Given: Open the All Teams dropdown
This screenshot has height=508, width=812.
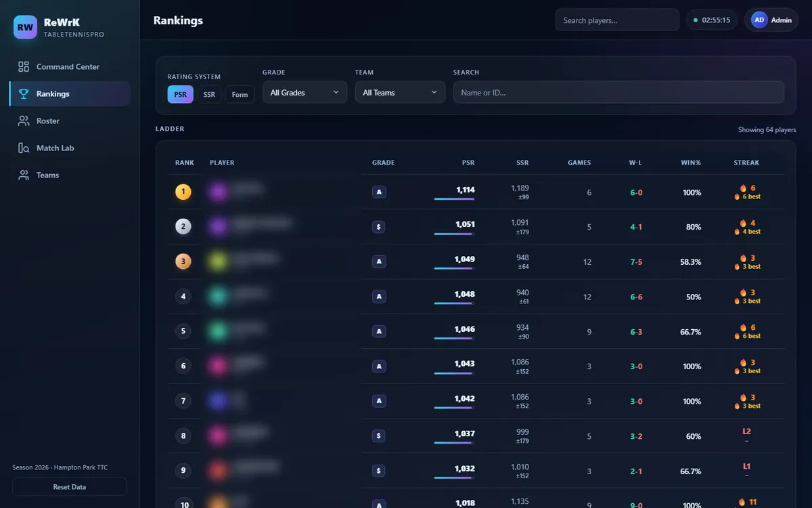Looking at the screenshot, I should [400, 92].
